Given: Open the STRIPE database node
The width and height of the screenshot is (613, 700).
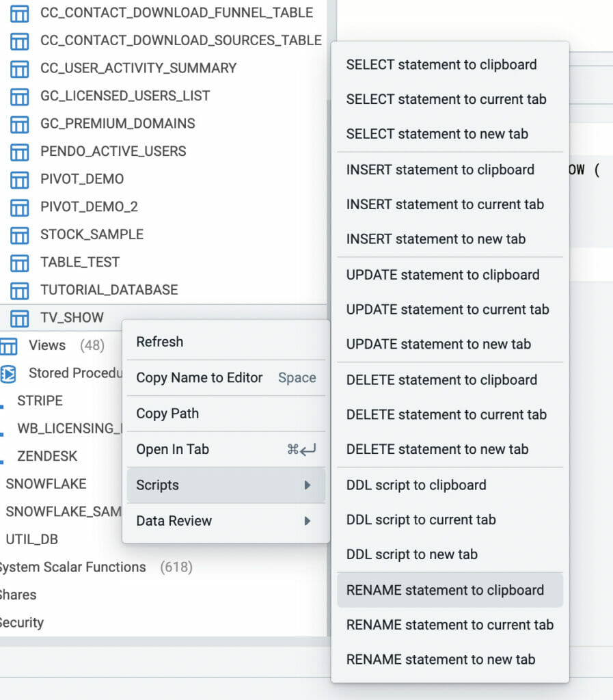Looking at the screenshot, I should [39, 401].
